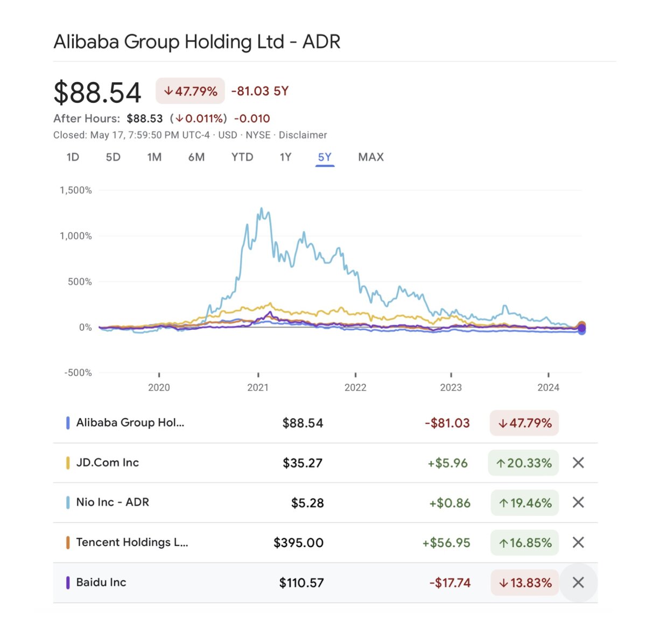646x644 pixels.
Task: Remove Tencent Holdings from comparison
Action: [578, 542]
